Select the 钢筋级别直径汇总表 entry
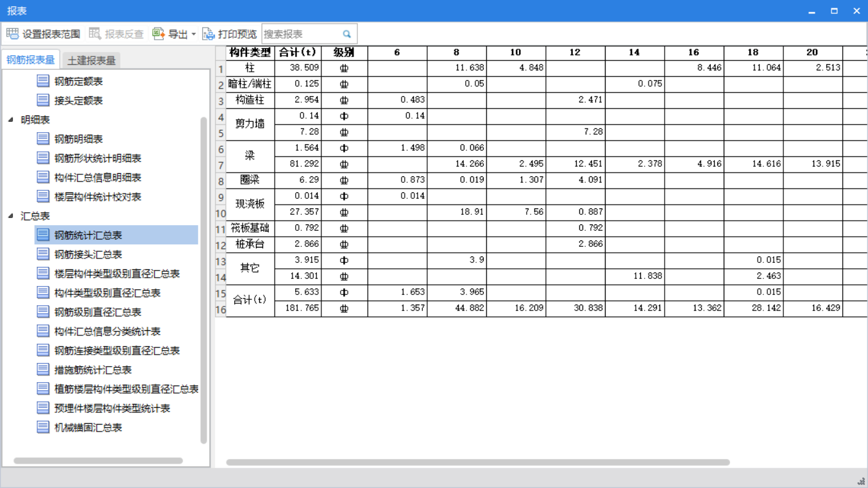The width and height of the screenshot is (868, 488). (x=98, y=312)
